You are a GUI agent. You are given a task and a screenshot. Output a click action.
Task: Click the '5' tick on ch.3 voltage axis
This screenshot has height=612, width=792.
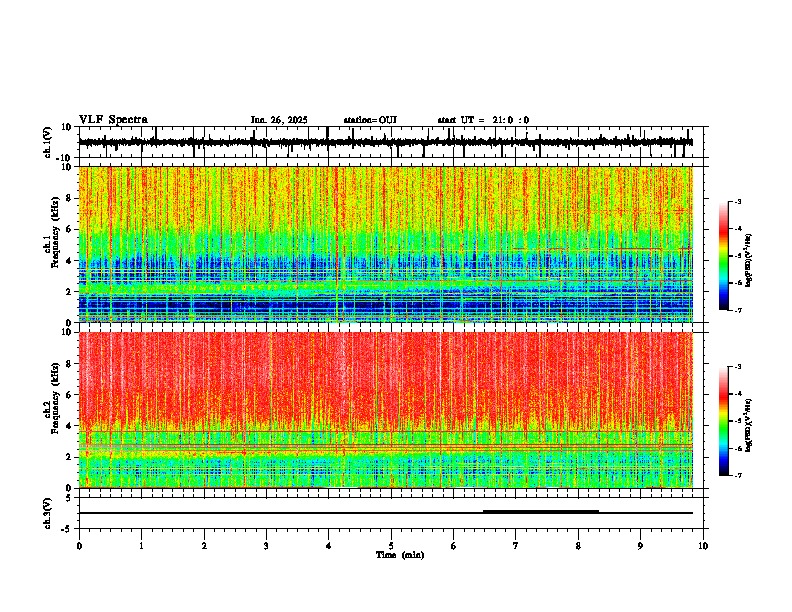click(69, 498)
